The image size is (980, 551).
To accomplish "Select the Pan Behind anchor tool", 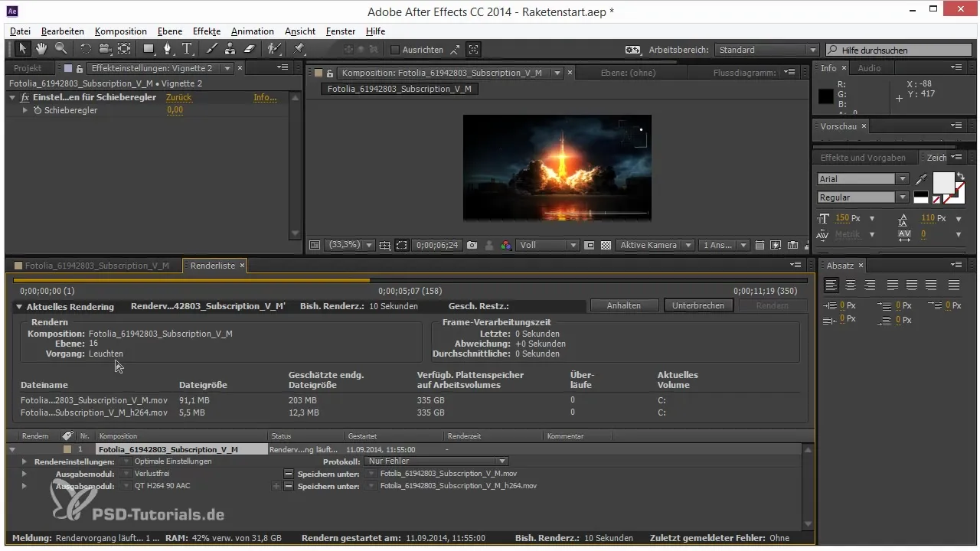I will (x=124, y=49).
